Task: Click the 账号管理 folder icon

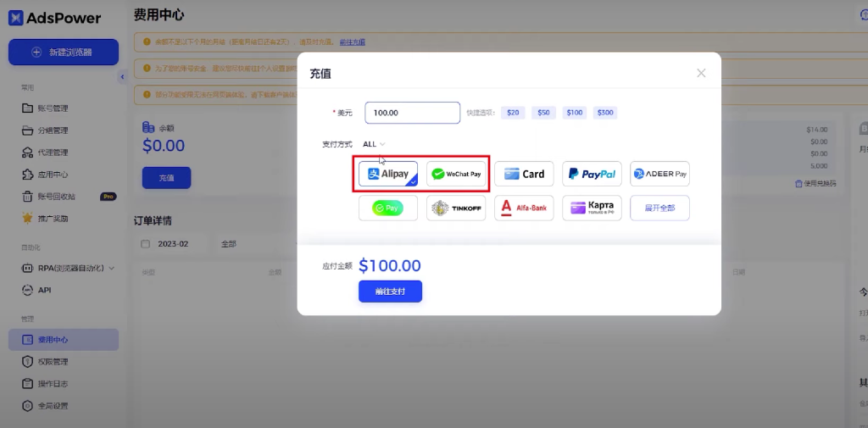Action: tap(27, 108)
